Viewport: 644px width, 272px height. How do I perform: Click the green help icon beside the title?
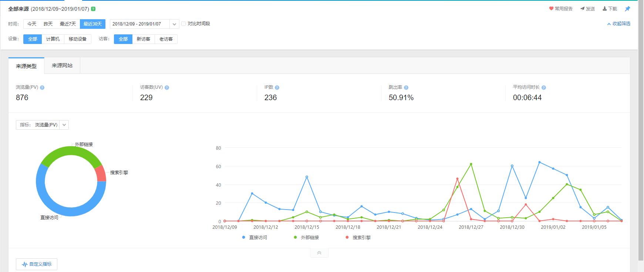pos(93,9)
